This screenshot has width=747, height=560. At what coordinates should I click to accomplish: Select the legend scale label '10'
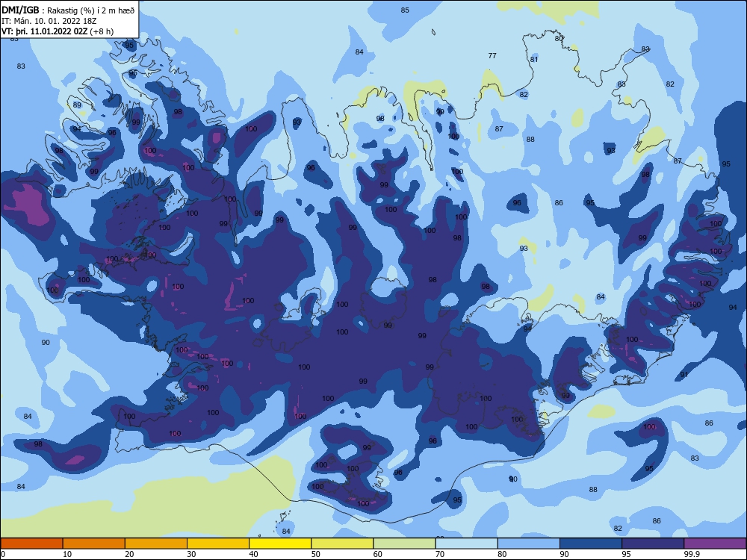[67, 554]
